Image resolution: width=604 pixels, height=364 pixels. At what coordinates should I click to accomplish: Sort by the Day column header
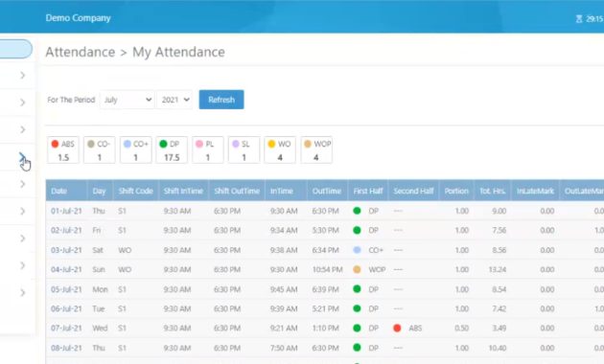click(x=99, y=191)
